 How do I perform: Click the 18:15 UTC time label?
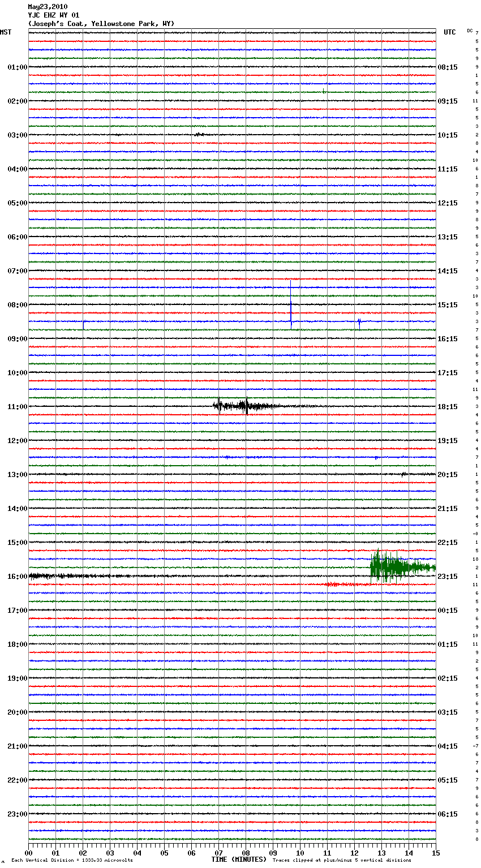pyautogui.click(x=448, y=407)
